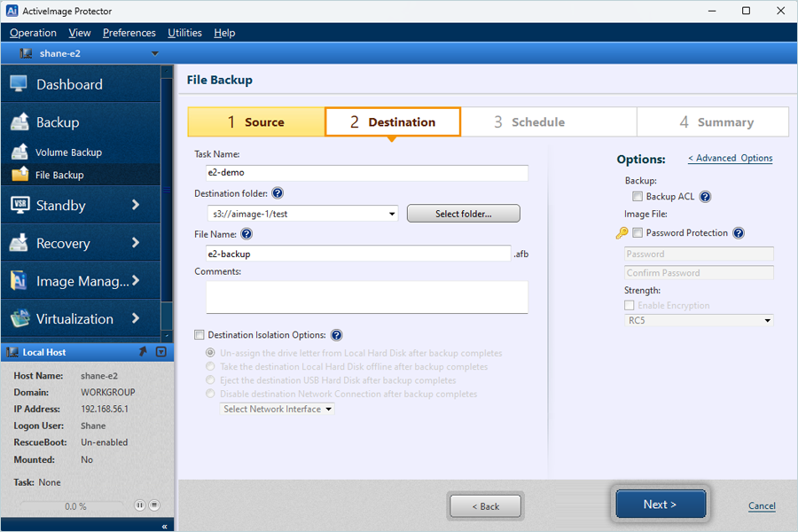Open Select Network Interface dropdown
Screen dimensions: 798x532
pyautogui.click(x=278, y=409)
